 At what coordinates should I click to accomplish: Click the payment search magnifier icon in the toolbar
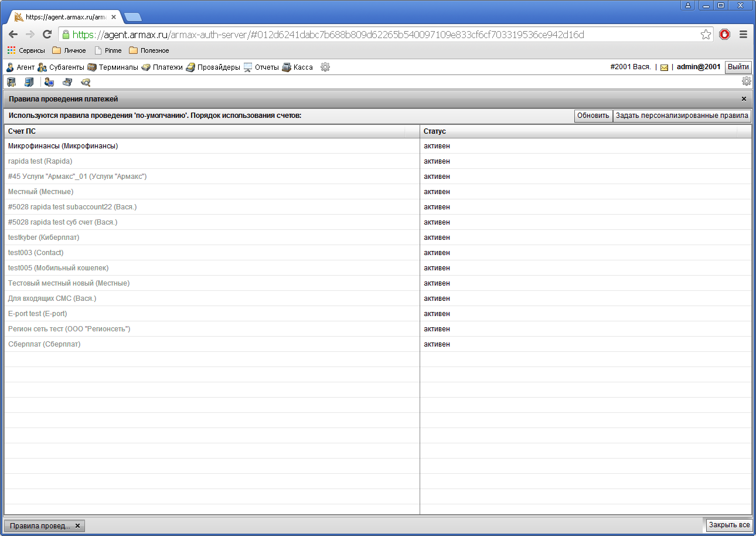point(86,82)
